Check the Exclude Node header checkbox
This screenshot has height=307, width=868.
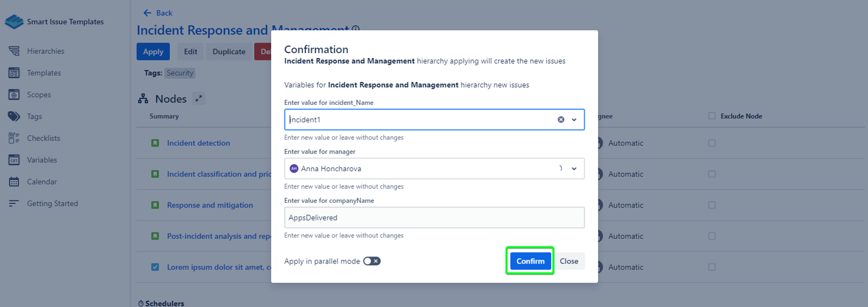(x=712, y=116)
